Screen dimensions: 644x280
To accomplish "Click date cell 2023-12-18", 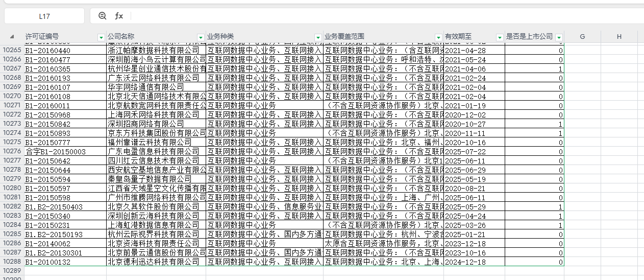I will [x=474, y=244].
